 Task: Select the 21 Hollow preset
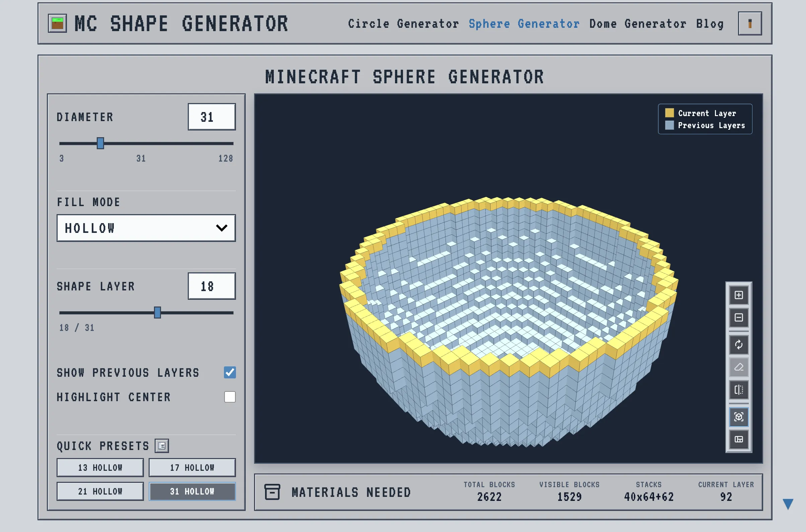(x=100, y=491)
